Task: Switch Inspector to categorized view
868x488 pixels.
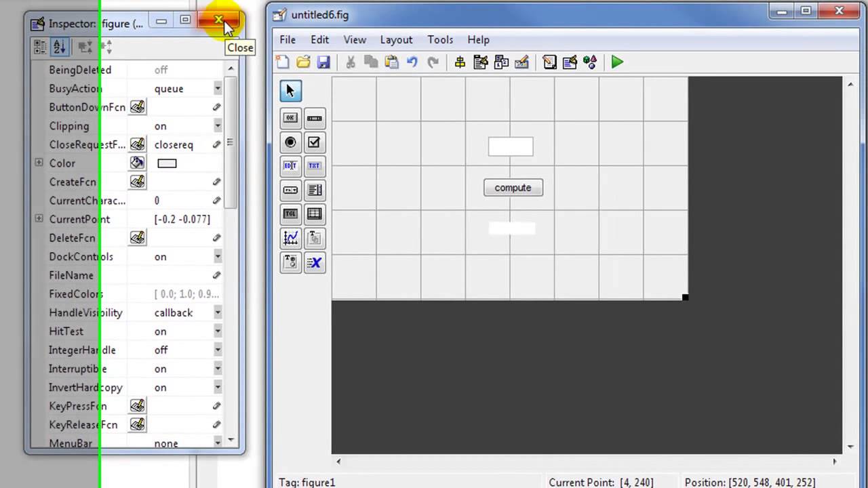Action: 41,47
